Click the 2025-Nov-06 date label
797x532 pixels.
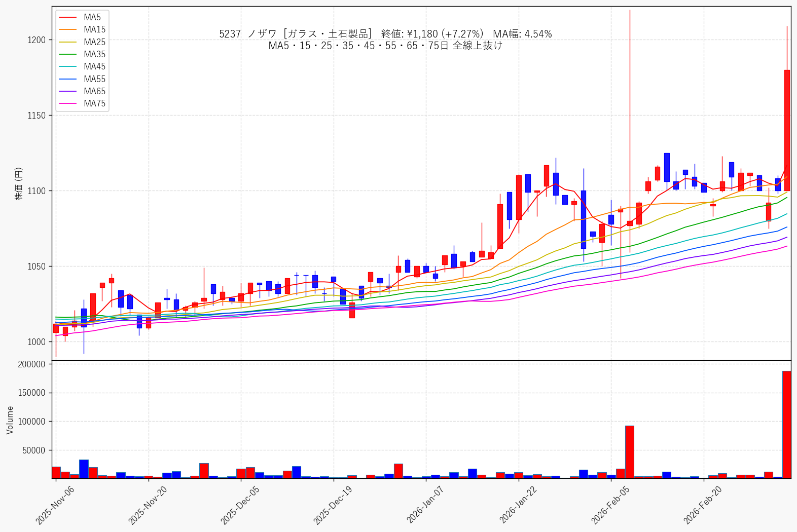pyautogui.click(x=55, y=505)
